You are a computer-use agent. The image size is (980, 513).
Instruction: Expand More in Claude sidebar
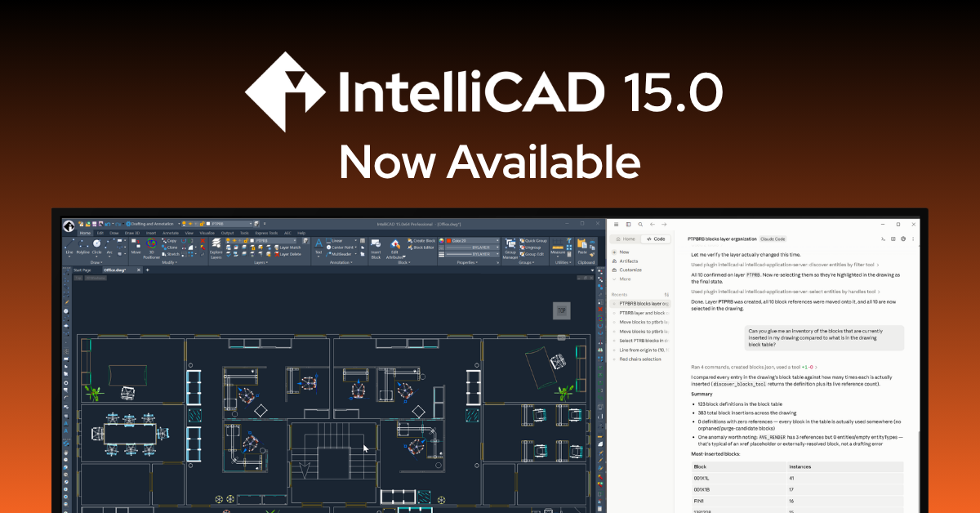coord(625,279)
